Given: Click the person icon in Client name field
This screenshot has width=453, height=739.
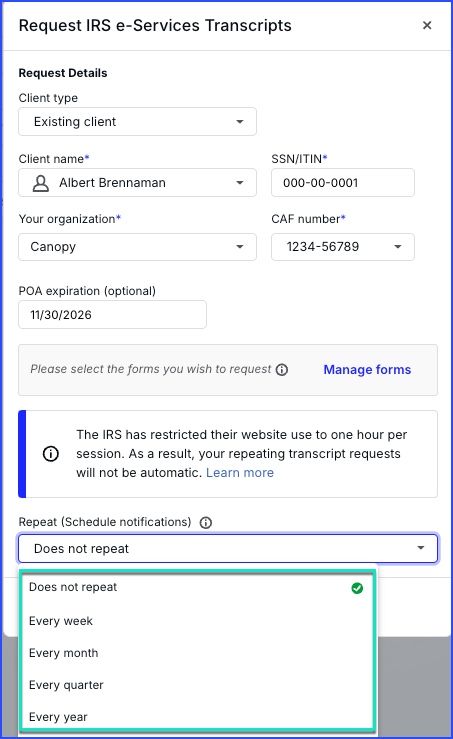Looking at the screenshot, I should point(41,183).
